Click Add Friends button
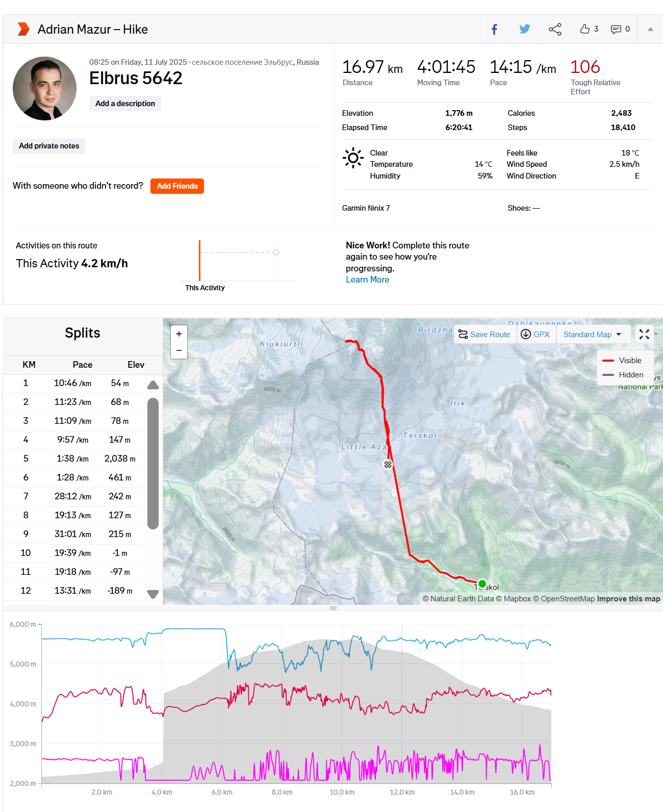Screen dimensions: 663x812 coord(177,186)
